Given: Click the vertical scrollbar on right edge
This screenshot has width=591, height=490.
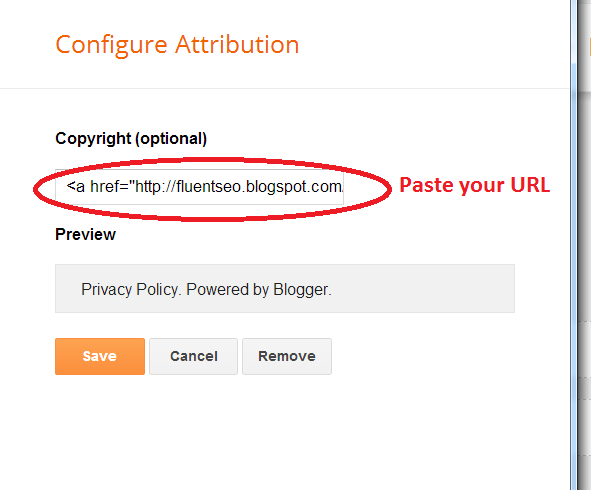Looking at the screenshot, I should [x=574, y=245].
